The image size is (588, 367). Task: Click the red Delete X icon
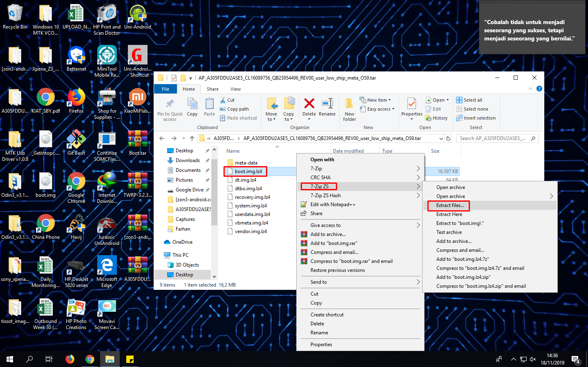coord(309,103)
